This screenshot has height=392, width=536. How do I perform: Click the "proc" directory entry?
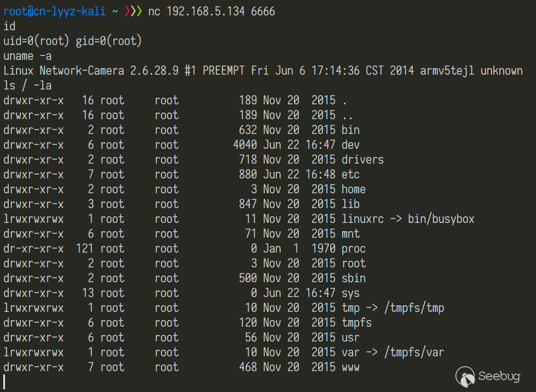click(354, 249)
